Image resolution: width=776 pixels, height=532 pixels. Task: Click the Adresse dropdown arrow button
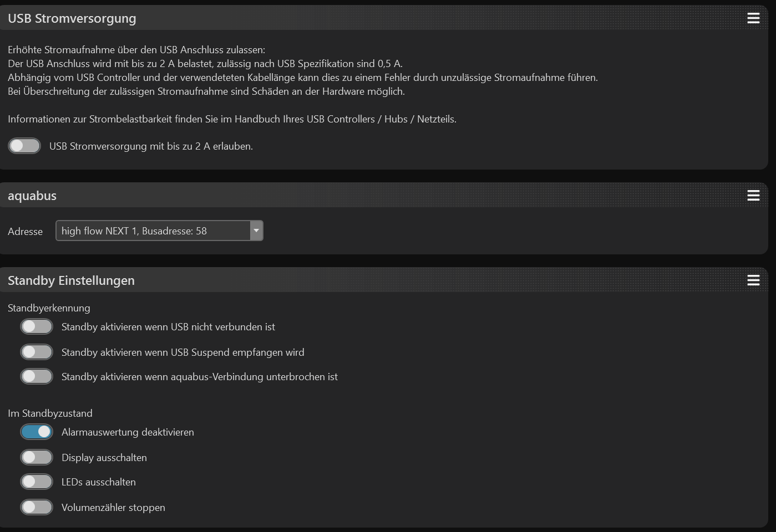[x=256, y=231]
